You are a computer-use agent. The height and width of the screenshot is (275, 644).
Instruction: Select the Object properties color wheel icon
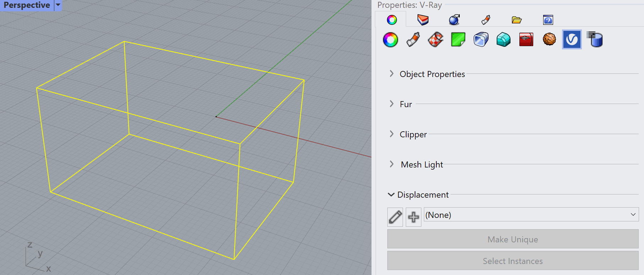[x=391, y=40]
